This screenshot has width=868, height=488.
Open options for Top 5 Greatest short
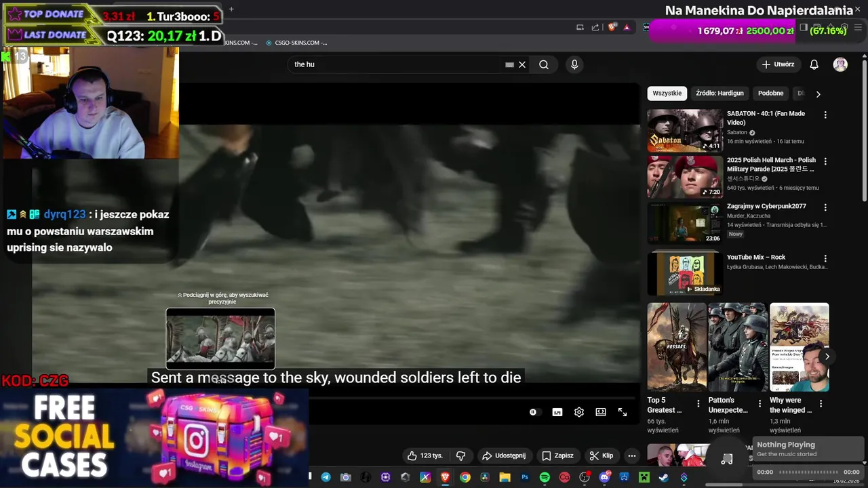[x=698, y=404]
